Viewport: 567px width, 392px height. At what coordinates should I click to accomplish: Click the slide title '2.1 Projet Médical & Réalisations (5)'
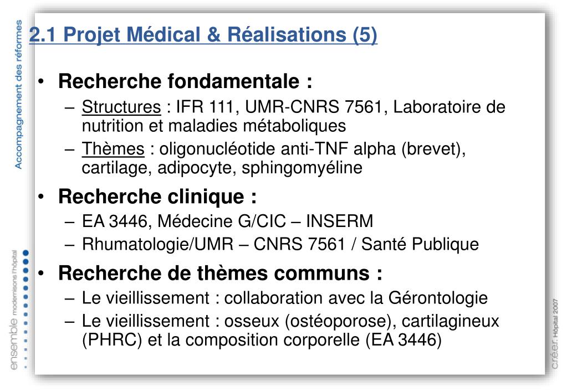tap(203, 35)
